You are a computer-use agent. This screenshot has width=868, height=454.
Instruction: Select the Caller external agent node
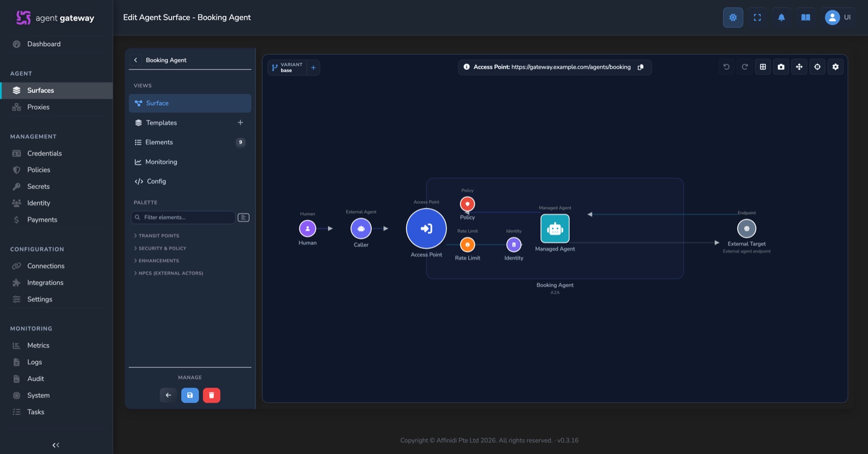pos(361,228)
